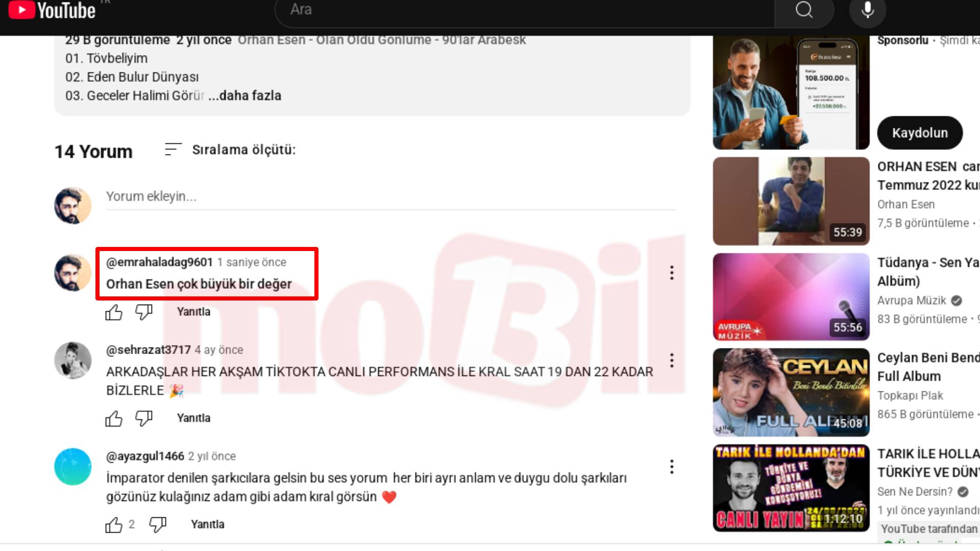Open the @ayazgul1466 channel link
This screenshot has width=980, height=551.
coord(145,456)
